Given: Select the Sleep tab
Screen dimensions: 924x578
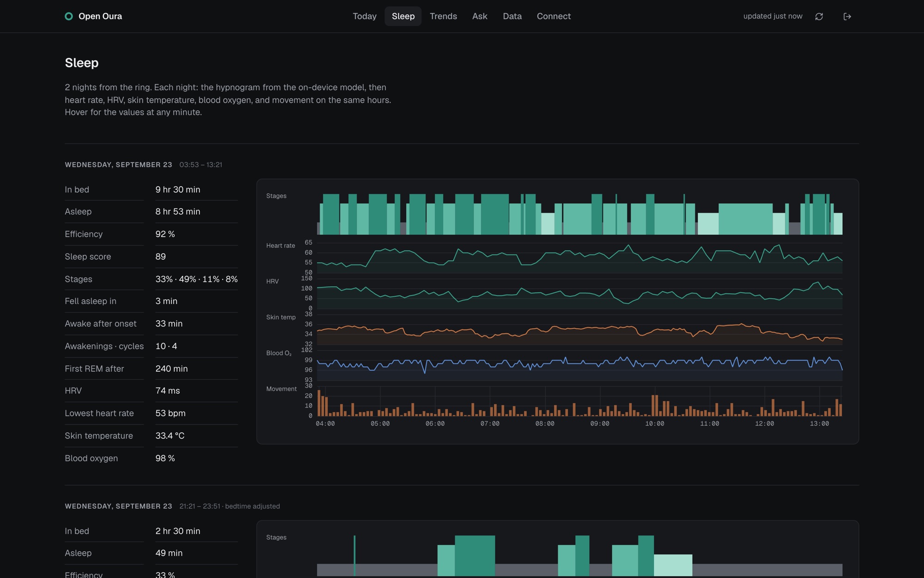Looking at the screenshot, I should [x=403, y=16].
